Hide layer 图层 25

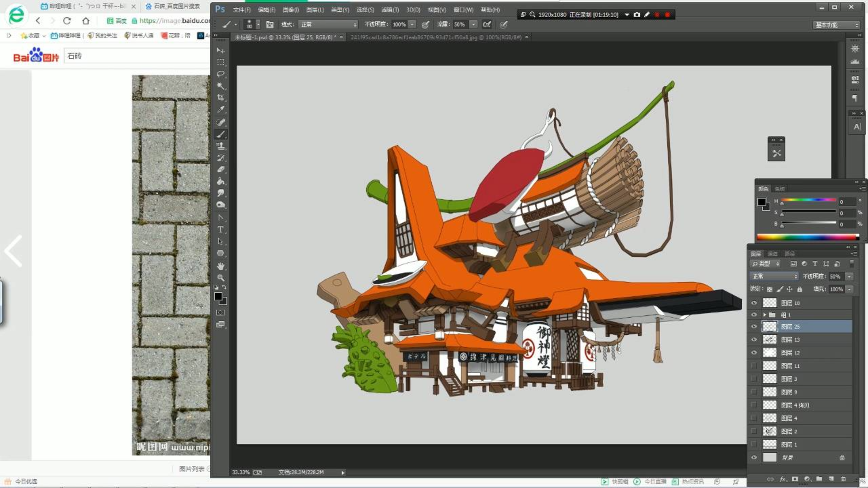click(754, 327)
